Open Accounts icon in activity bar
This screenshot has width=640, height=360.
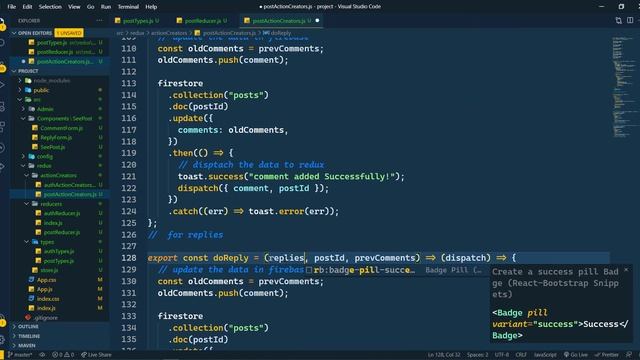click(2, 320)
